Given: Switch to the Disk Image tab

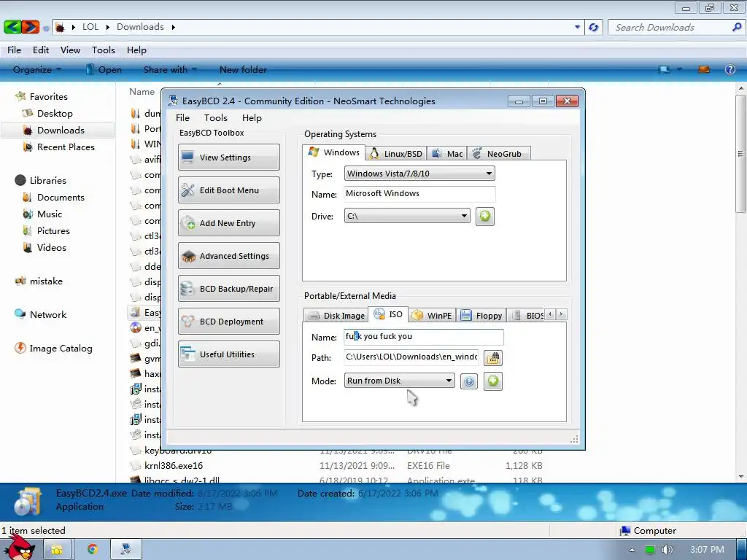Looking at the screenshot, I should click(336, 315).
